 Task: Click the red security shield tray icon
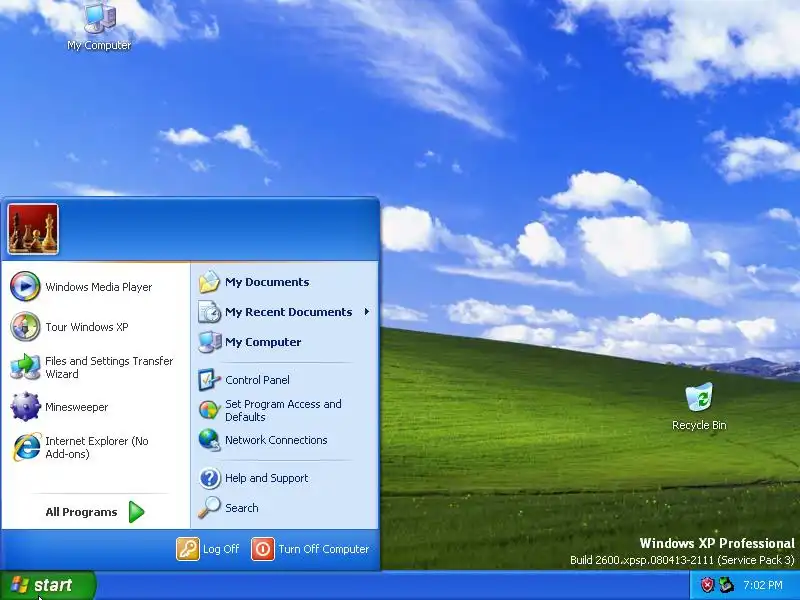click(x=707, y=585)
